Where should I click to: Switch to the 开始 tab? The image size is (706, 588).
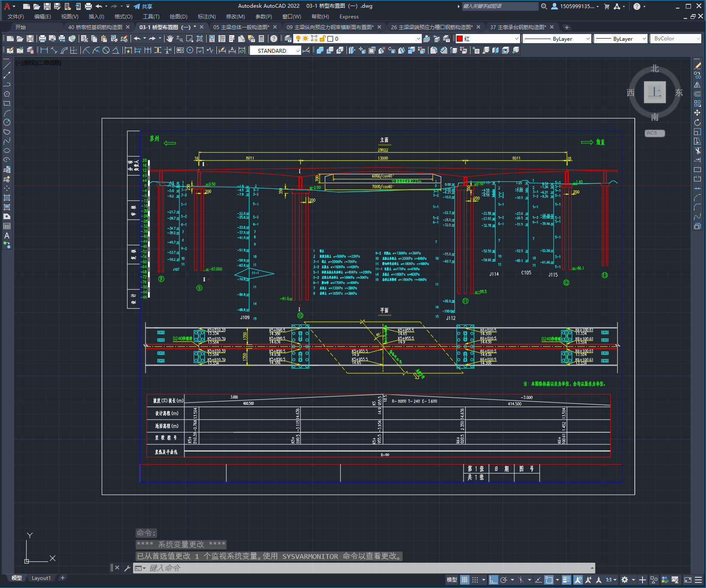point(21,27)
